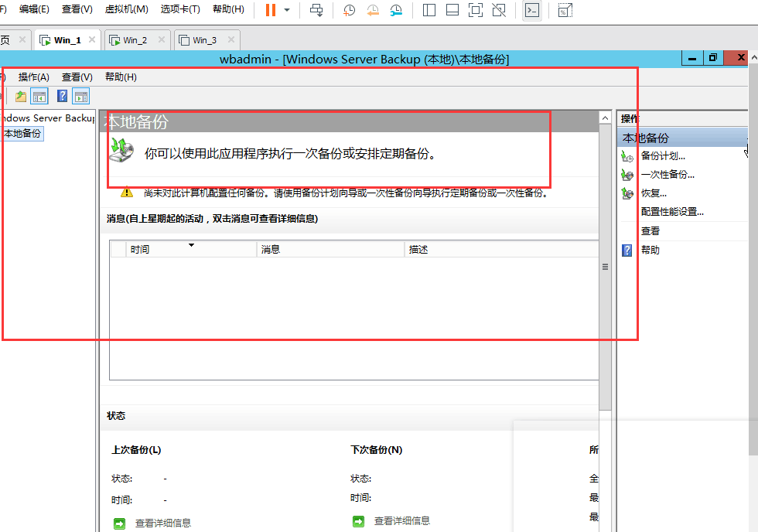Viewport: 758px width, 532px height.
Task: Enter full screen mode icon
Action: (476, 9)
